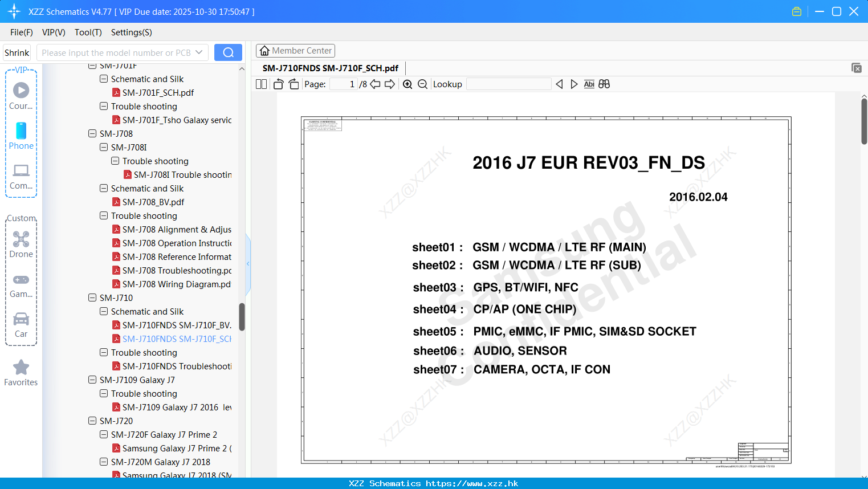Open SM-J708_BV.pdf file
This screenshot has width=868, height=489.
tap(153, 202)
